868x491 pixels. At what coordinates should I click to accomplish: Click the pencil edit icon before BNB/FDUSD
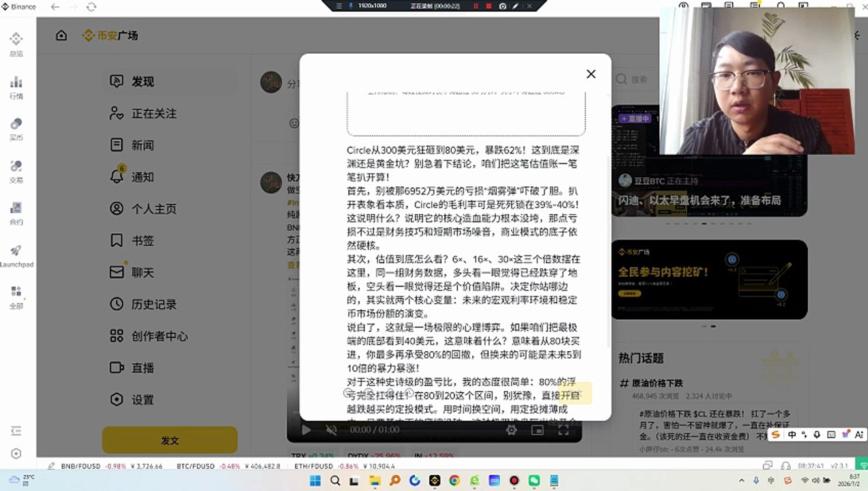tap(51, 466)
